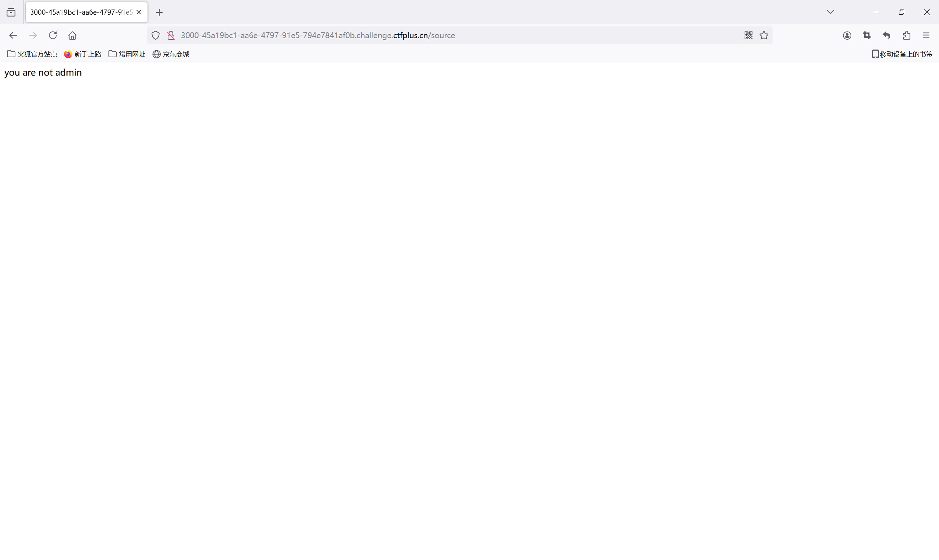Screen dimensions: 939x560
Task: Reload the current page
Action: 53,36
